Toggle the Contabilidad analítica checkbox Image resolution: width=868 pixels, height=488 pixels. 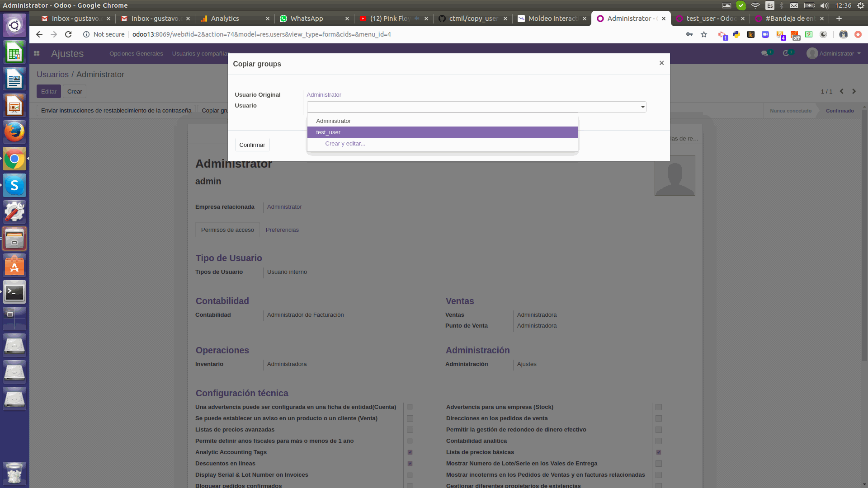coord(659,441)
